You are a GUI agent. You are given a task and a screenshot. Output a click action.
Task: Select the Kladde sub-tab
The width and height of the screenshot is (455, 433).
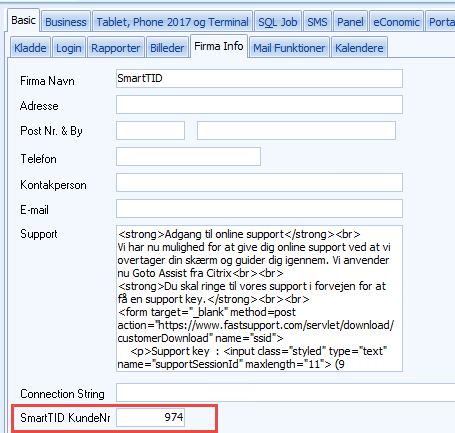30,48
